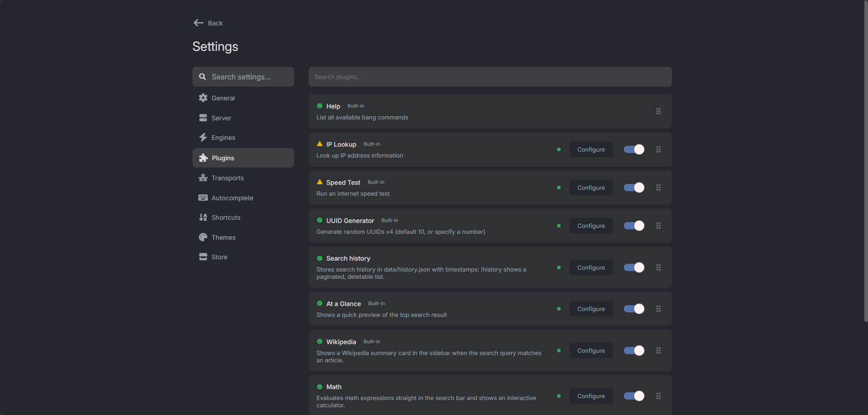Click drag handle on IP Lookup row
868x415 pixels.
658,149
